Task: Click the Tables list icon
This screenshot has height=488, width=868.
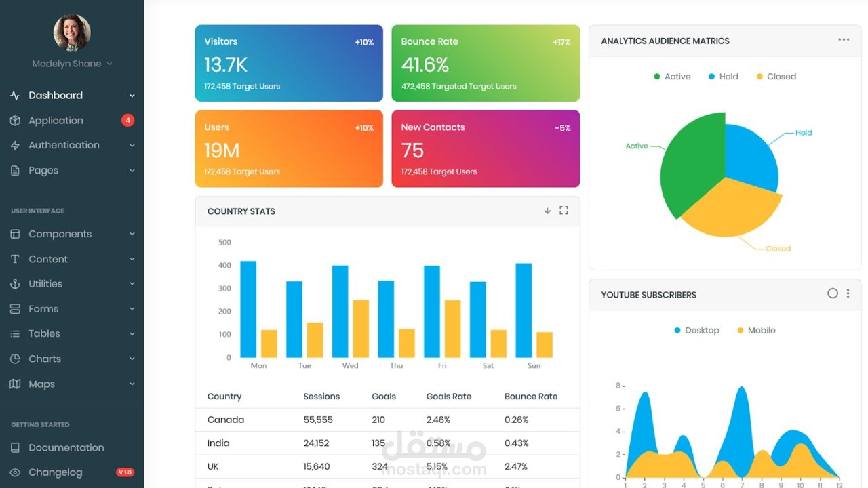Action: (15, 333)
